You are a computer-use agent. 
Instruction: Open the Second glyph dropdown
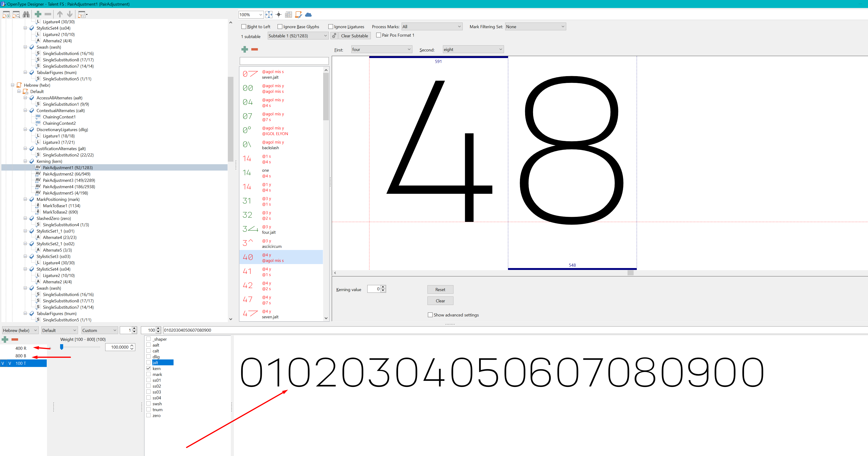tap(473, 50)
